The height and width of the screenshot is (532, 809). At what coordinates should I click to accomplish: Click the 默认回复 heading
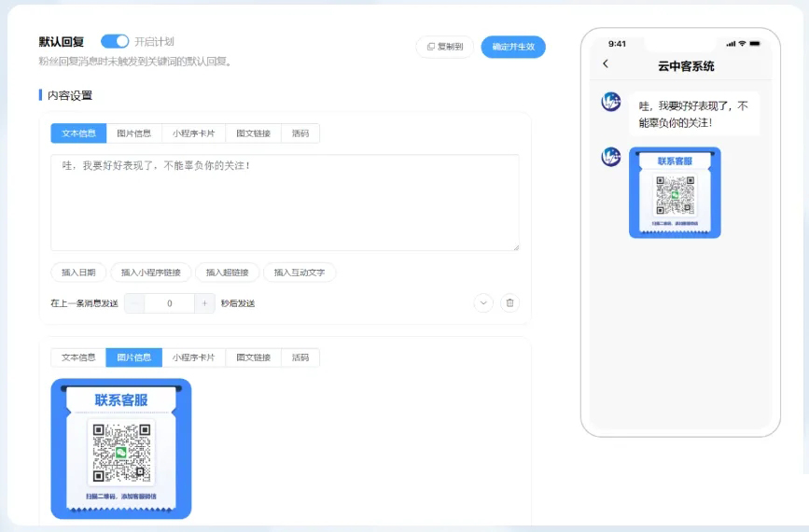(62, 42)
